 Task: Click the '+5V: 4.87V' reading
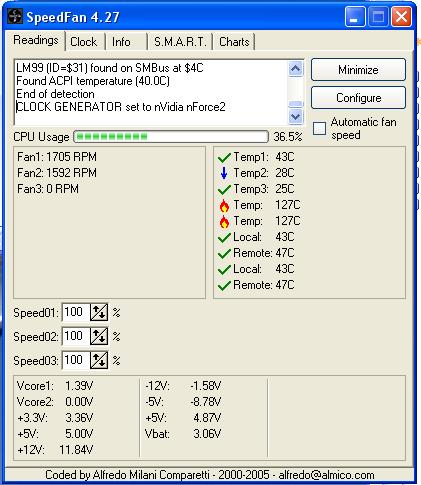coord(183,418)
